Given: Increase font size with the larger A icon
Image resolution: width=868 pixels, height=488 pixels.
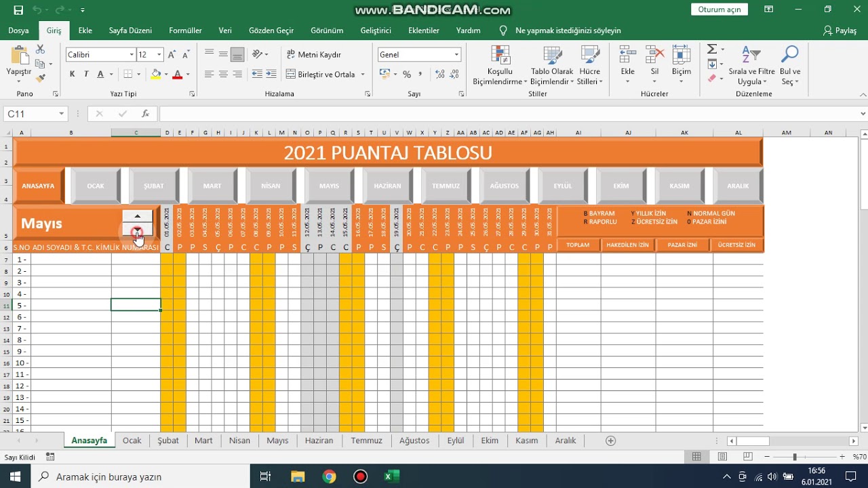Looking at the screenshot, I should (172, 54).
